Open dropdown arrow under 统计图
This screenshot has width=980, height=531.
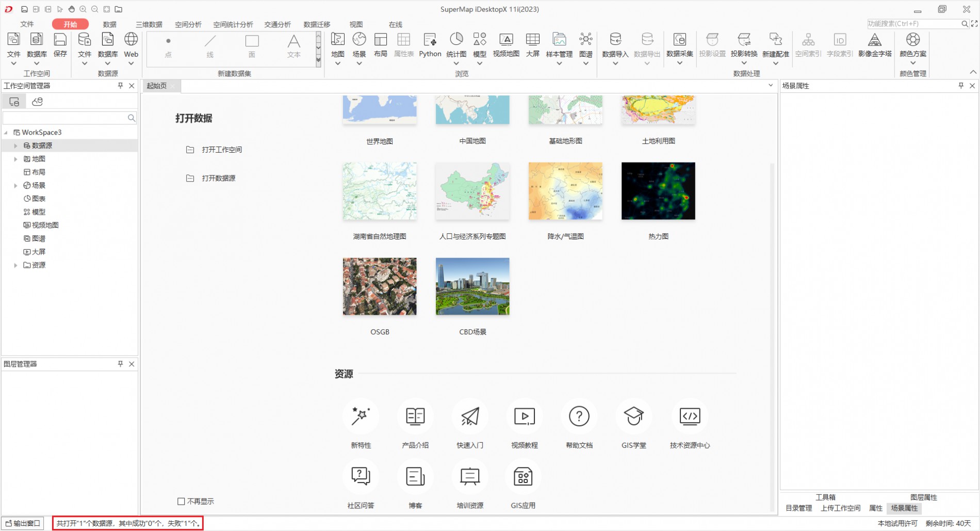click(456, 63)
